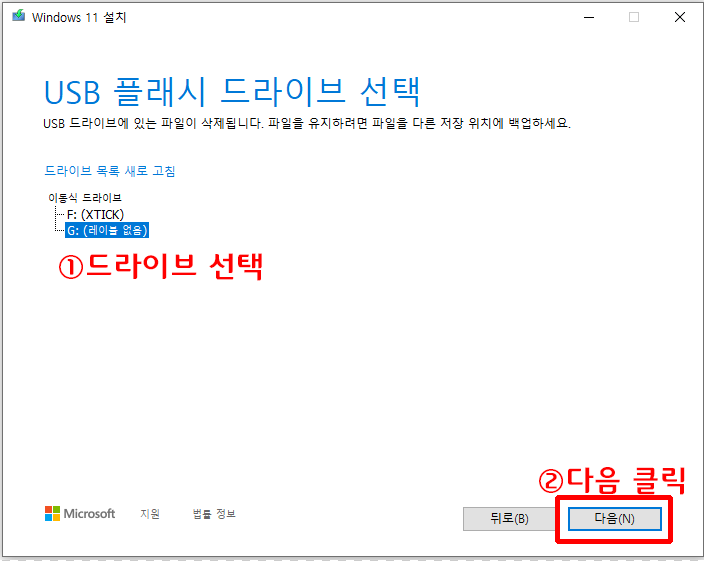
Task: Refresh the drive list via 드라이브 목록 새로 고침
Action: (x=110, y=171)
